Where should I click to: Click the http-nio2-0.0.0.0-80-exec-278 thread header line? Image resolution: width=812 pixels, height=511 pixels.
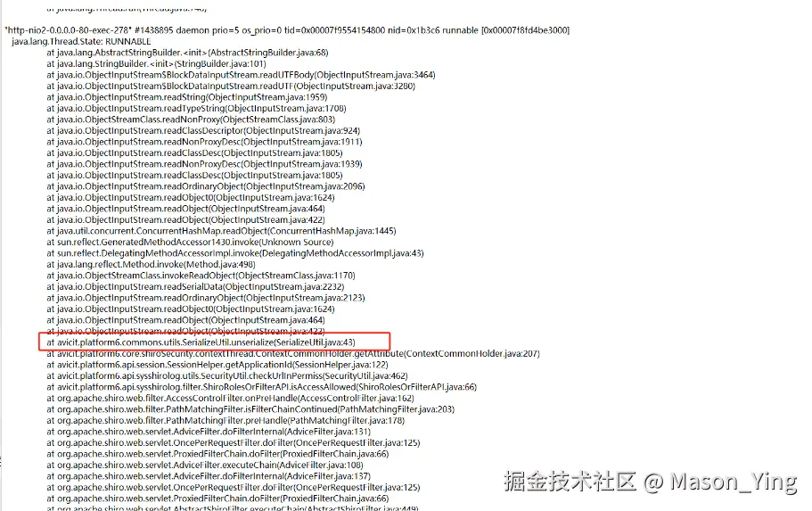click(287, 30)
